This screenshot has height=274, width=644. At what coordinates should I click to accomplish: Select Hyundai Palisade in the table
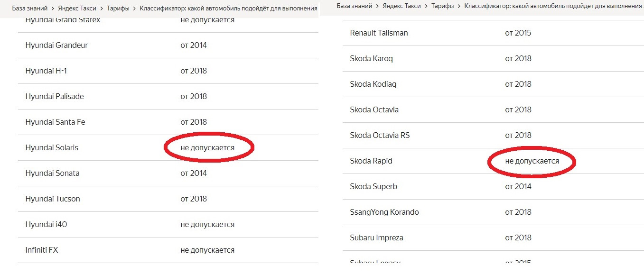click(x=55, y=97)
